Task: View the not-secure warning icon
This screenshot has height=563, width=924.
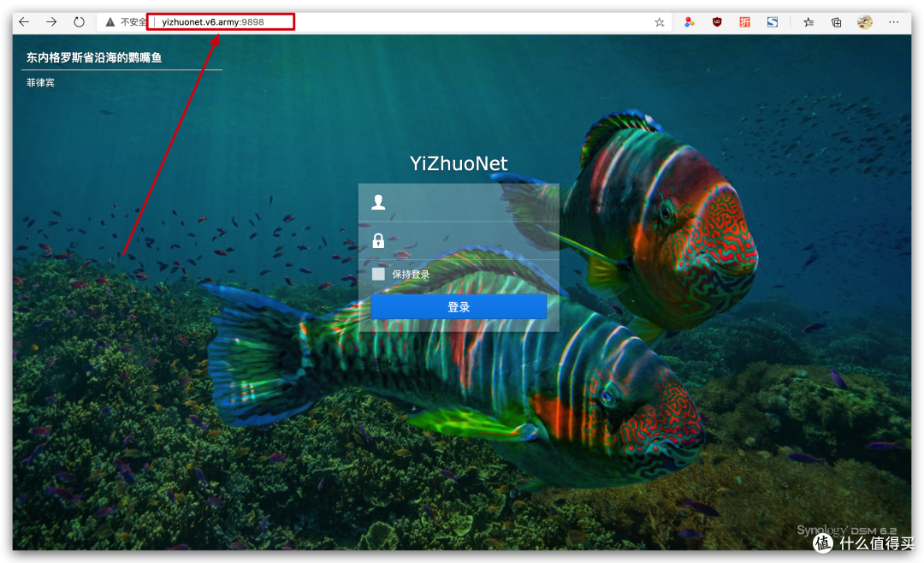Action: tap(110, 21)
